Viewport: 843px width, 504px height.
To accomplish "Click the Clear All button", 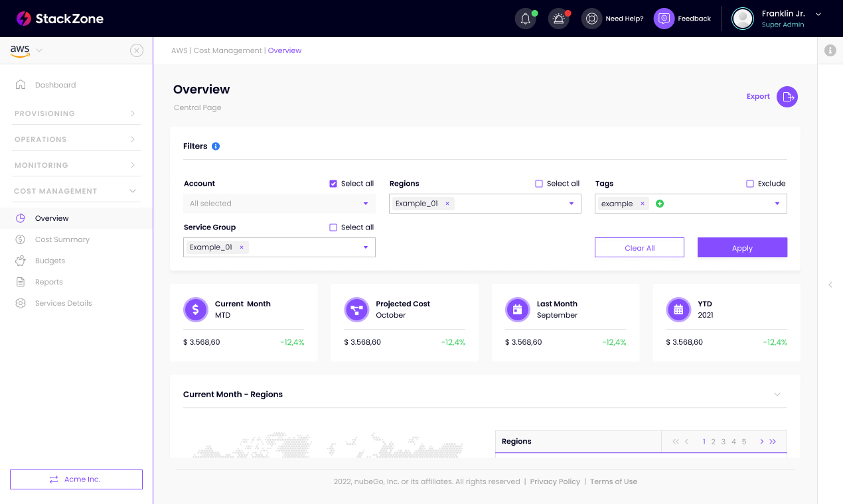I will point(639,247).
